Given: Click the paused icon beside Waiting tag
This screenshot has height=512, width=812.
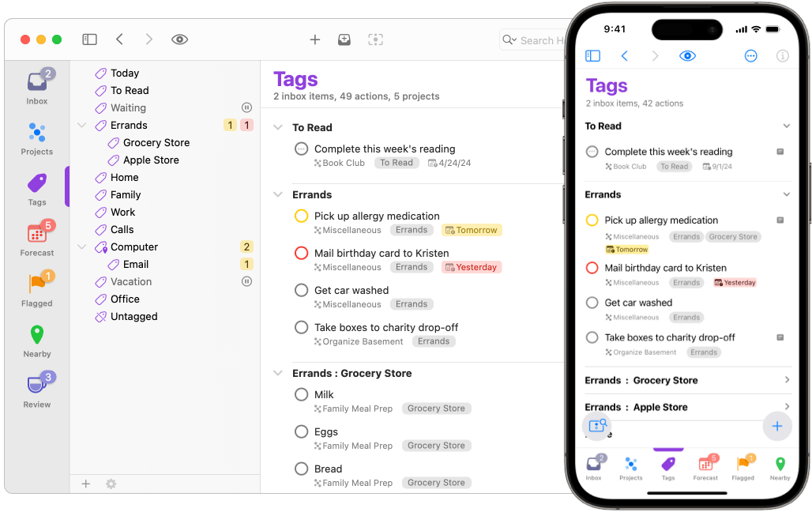Looking at the screenshot, I should point(247,107).
